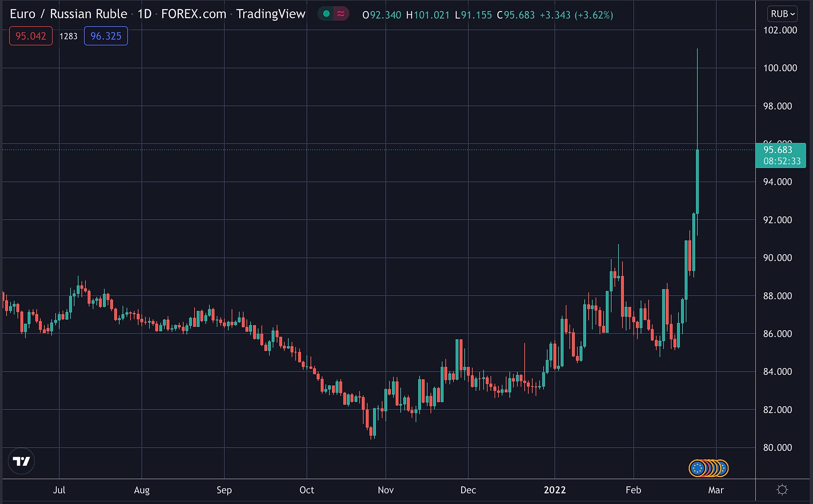Viewport: 813px width, 504px height.
Task: Open the leftmost EU flag economic event
Action: pos(697,468)
